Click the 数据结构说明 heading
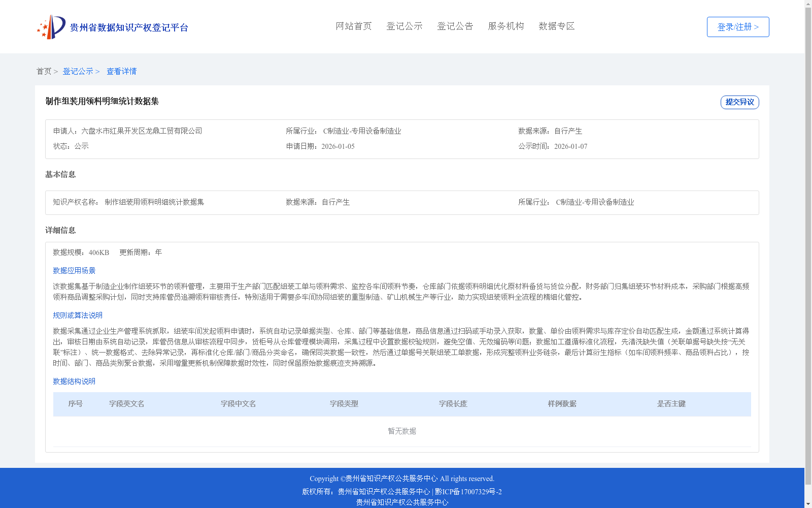This screenshot has height=508, width=812. 74,382
